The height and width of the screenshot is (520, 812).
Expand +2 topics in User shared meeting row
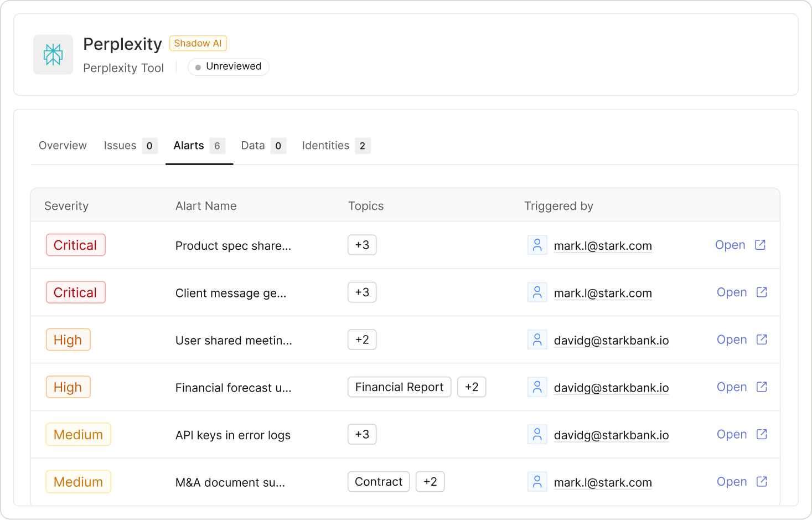[362, 339]
